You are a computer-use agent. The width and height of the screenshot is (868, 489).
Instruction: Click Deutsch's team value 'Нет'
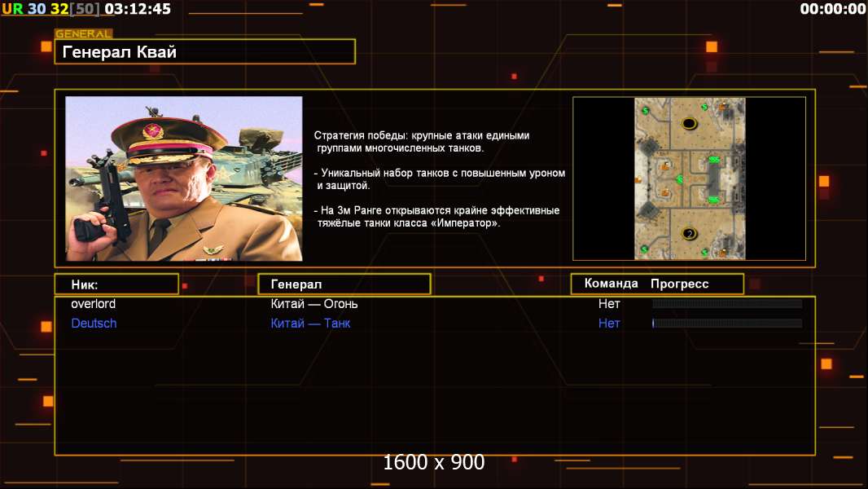pyautogui.click(x=609, y=323)
